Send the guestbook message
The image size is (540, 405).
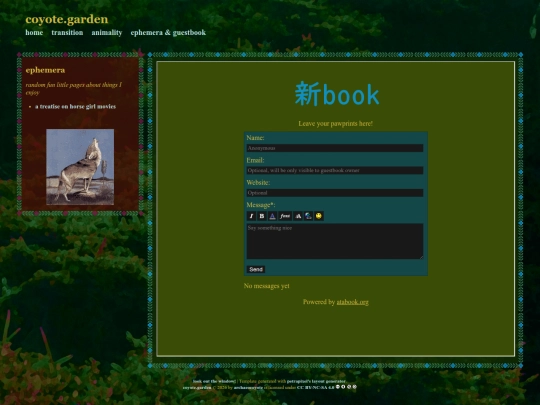[256, 269]
